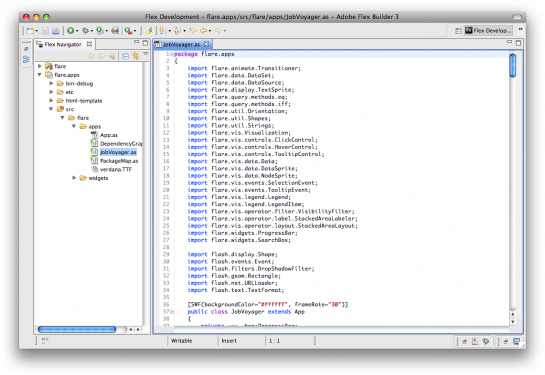The width and height of the screenshot is (545, 375).
Task: Click the Last Edit Location arrow icon
Action: coord(193,31)
